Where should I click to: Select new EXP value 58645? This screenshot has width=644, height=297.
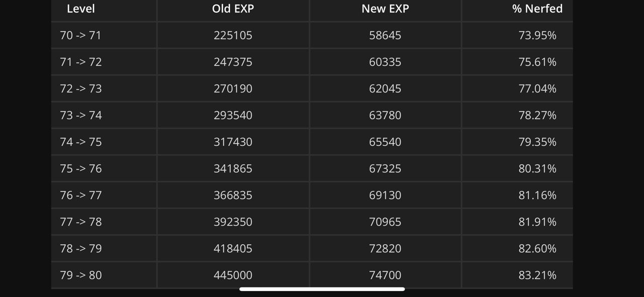pos(385,35)
